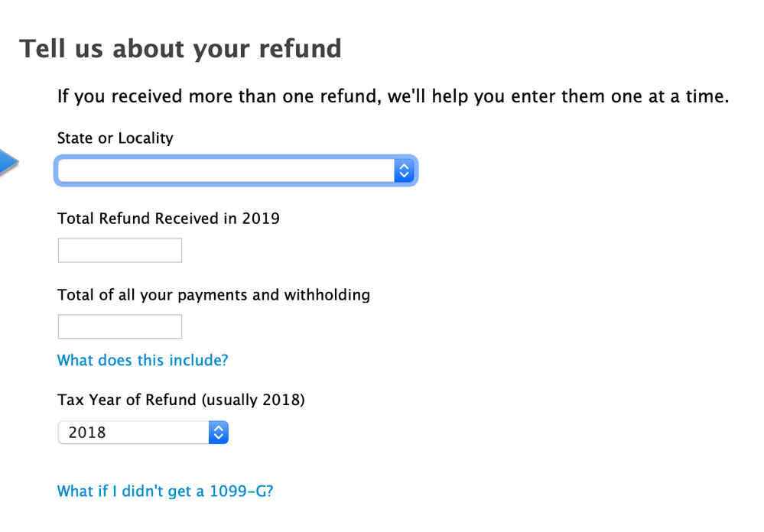The image size is (764, 532).
Task: Click the "State or Locality" label
Action: [115, 138]
